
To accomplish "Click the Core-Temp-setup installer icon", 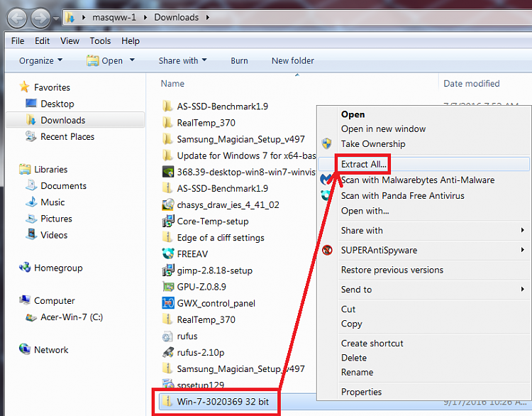I will pyautogui.click(x=168, y=221).
